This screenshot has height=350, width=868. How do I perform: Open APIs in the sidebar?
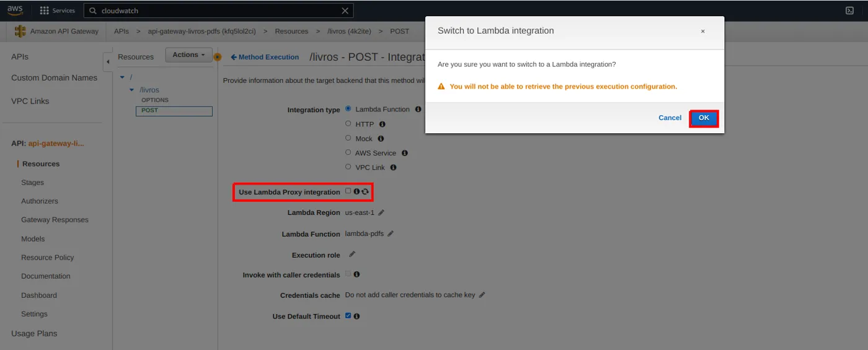pyautogui.click(x=20, y=56)
